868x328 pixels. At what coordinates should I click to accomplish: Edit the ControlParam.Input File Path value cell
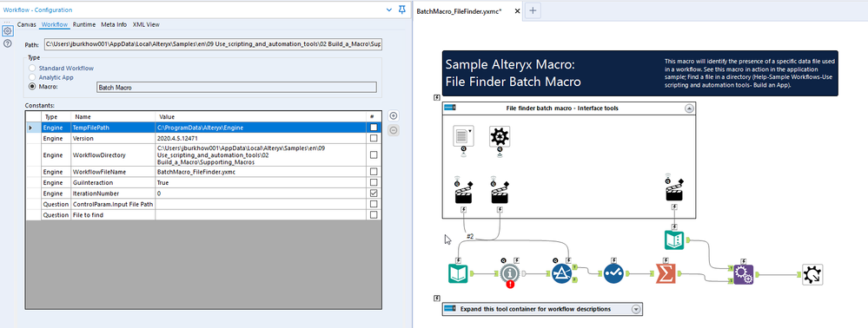pos(260,204)
